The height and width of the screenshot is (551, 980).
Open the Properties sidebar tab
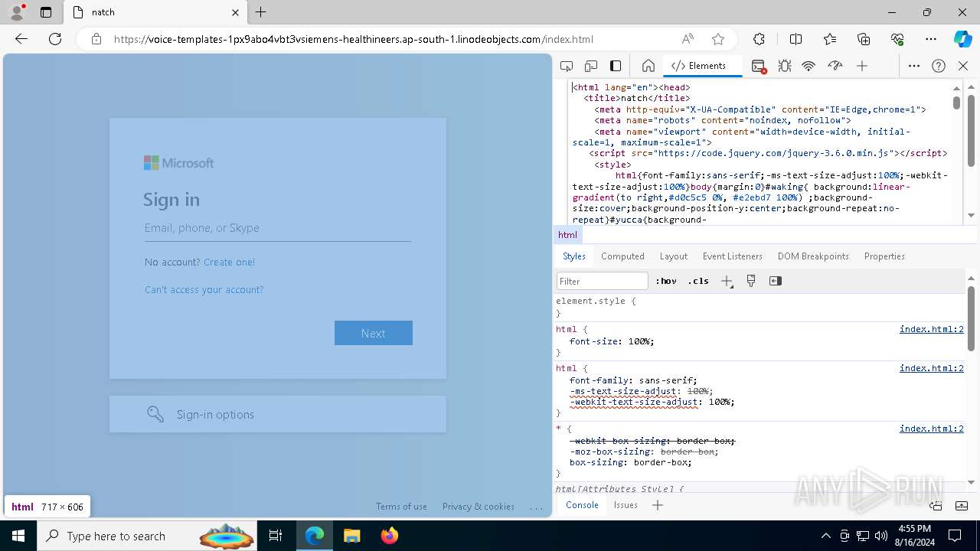[x=884, y=256]
